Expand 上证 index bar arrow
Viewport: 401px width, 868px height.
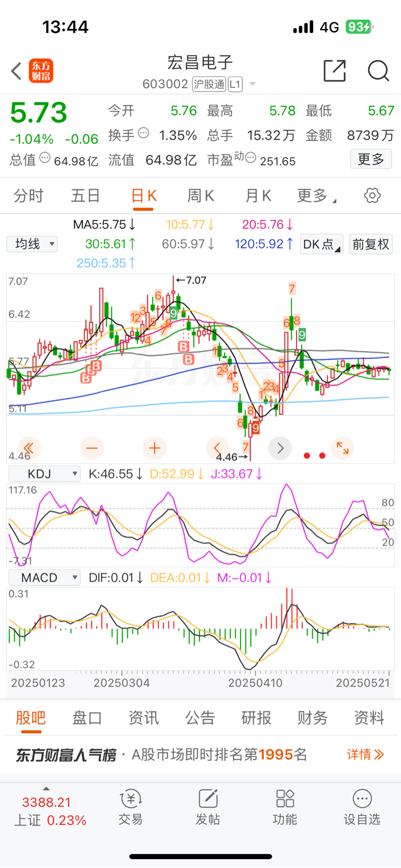(46, 789)
